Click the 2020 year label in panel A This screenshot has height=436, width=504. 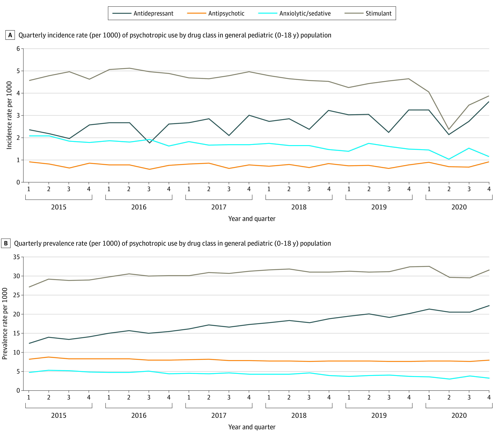coord(459,207)
